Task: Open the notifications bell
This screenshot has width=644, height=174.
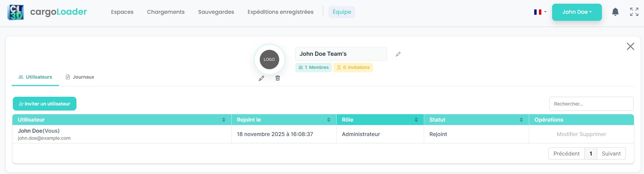Action: pyautogui.click(x=615, y=12)
